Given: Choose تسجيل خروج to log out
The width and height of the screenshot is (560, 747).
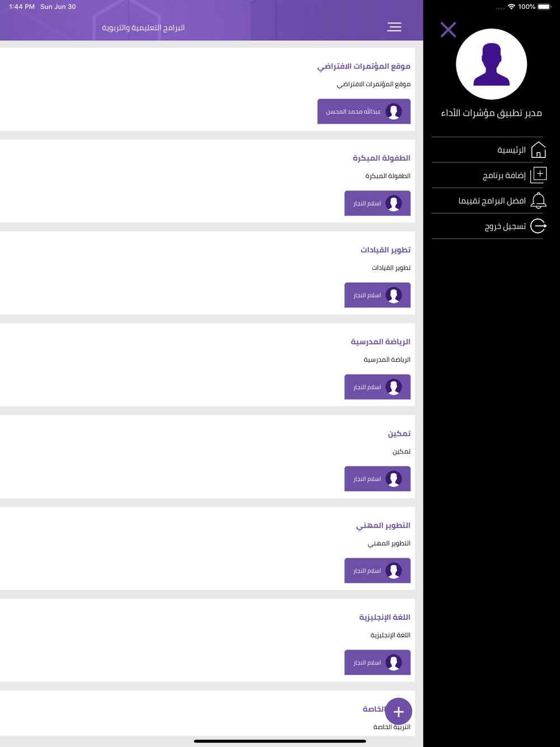Looking at the screenshot, I should [x=487, y=226].
